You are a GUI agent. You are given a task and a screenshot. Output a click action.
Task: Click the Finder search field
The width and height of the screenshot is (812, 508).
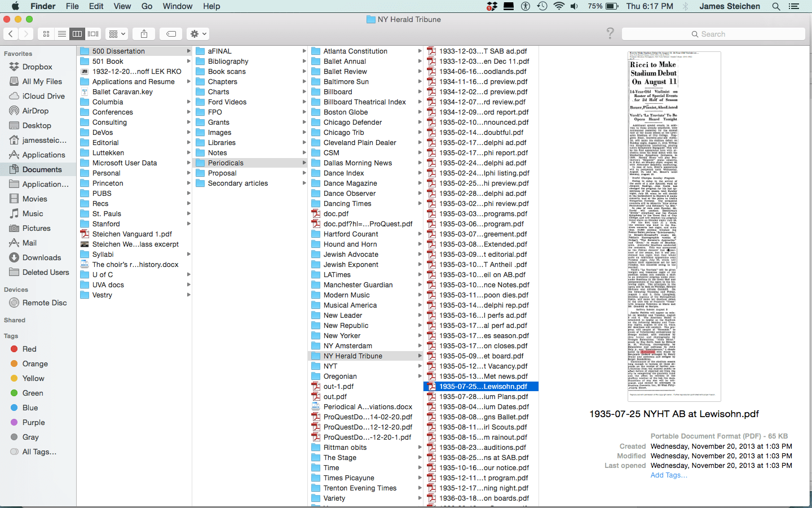coord(713,34)
